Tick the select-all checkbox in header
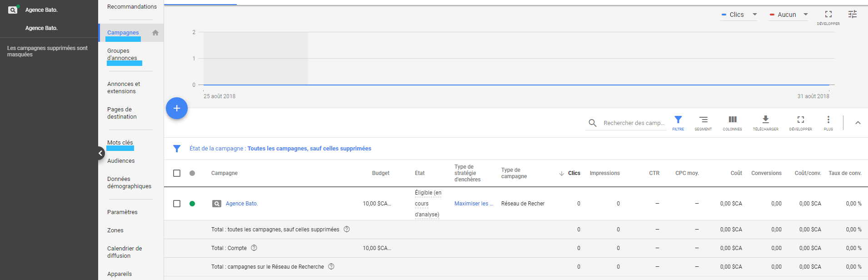The width and height of the screenshot is (868, 280). tap(177, 173)
